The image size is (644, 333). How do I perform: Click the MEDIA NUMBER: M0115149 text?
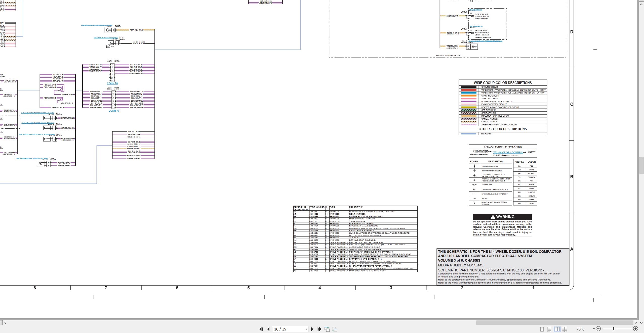coord(461,265)
